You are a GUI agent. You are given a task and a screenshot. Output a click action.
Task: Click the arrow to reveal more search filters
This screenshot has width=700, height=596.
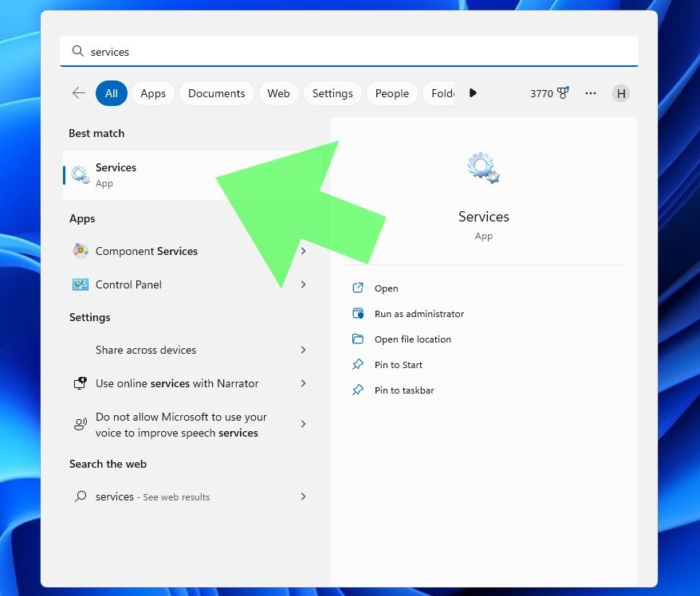(x=473, y=93)
